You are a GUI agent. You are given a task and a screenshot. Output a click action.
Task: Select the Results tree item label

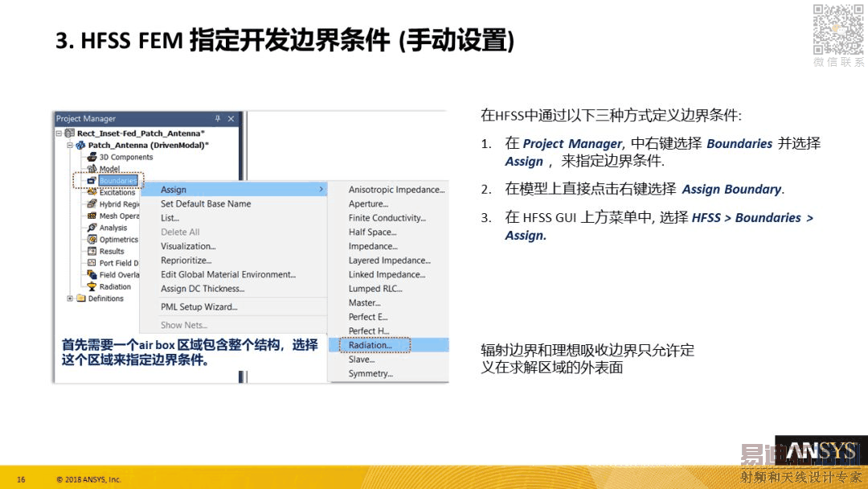(112, 252)
